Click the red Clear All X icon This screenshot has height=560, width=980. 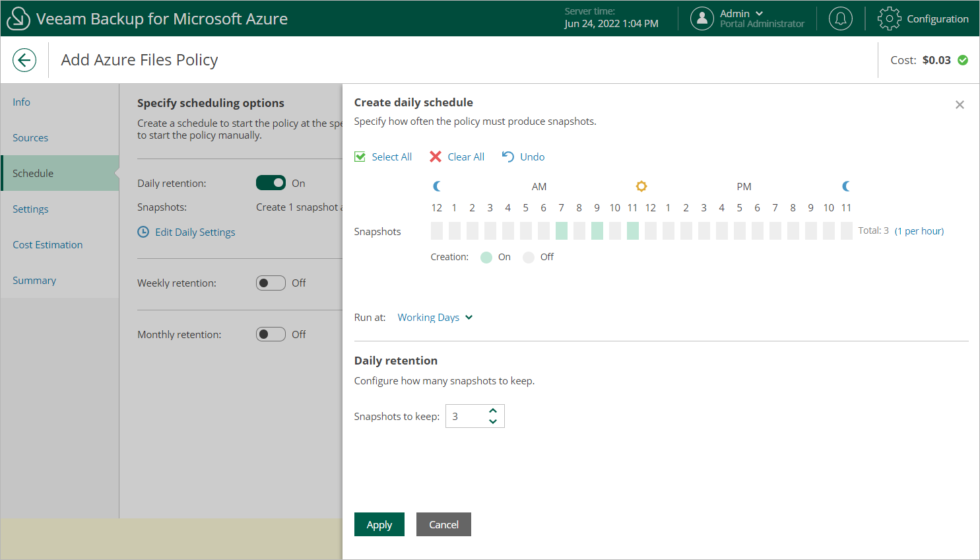tap(436, 157)
